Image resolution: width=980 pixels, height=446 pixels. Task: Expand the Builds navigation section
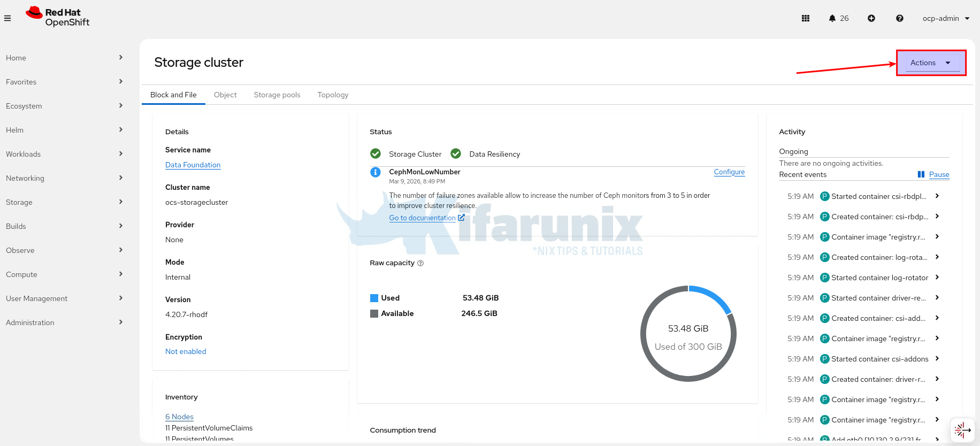[x=64, y=226]
